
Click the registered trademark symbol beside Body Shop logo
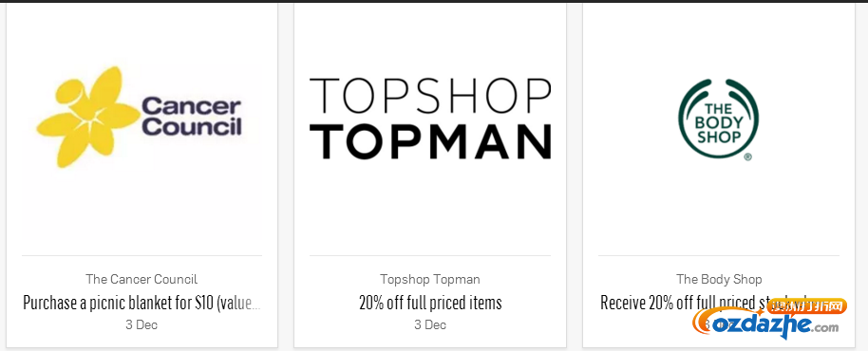click(748, 157)
